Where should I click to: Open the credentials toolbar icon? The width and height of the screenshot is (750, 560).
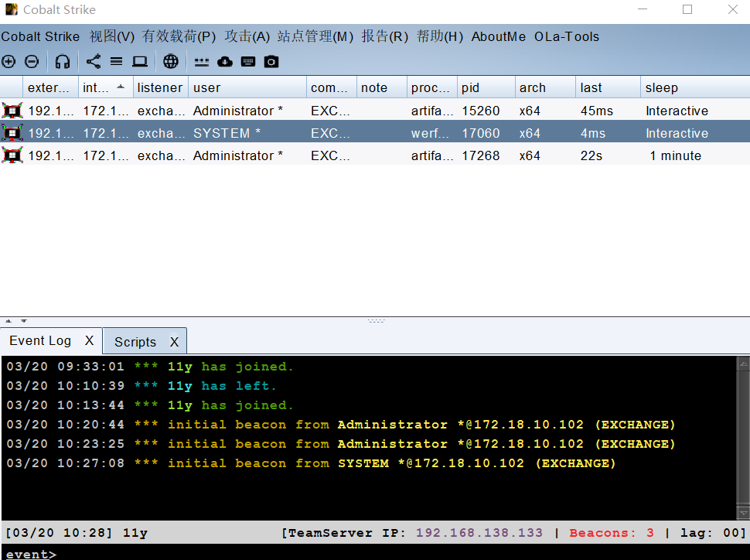click(202, 61)
